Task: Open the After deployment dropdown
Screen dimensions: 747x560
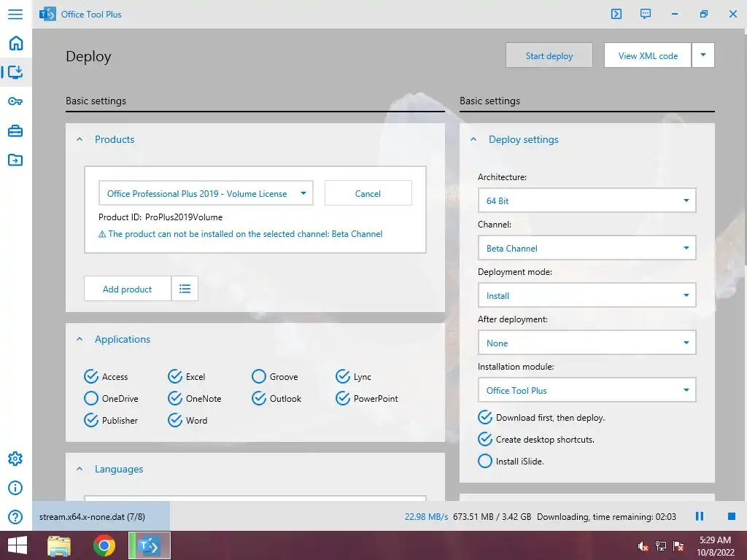Action: click(x=587, y=343)
